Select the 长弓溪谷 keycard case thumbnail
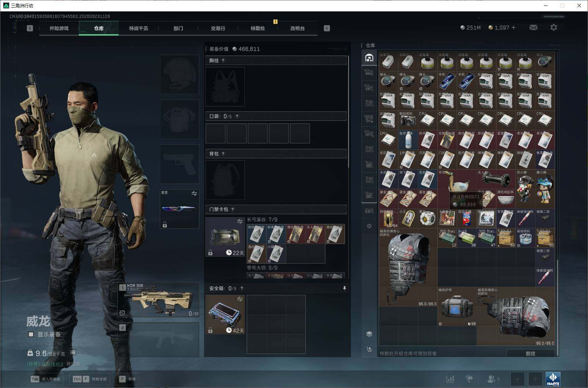Screen dimensions: 588x388 225,237
